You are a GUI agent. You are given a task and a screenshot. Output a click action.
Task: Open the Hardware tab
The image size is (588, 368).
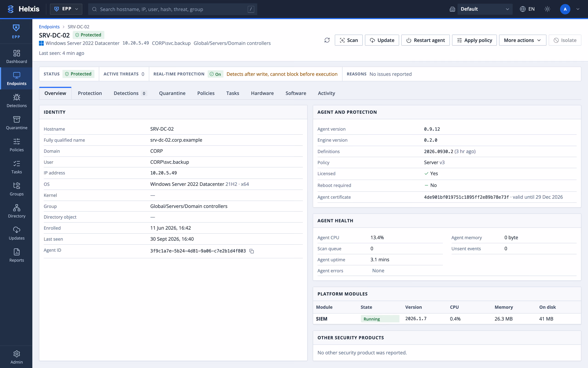click(262, 93)
